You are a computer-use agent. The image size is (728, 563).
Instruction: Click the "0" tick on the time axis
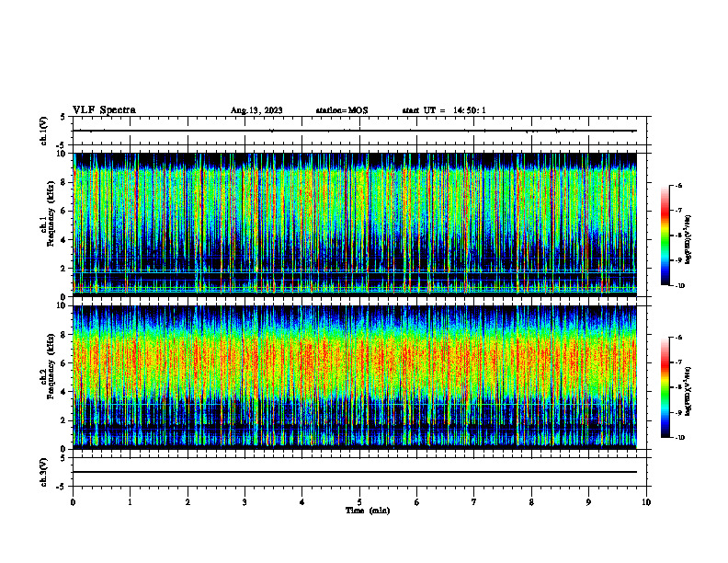tap(73, 502)
